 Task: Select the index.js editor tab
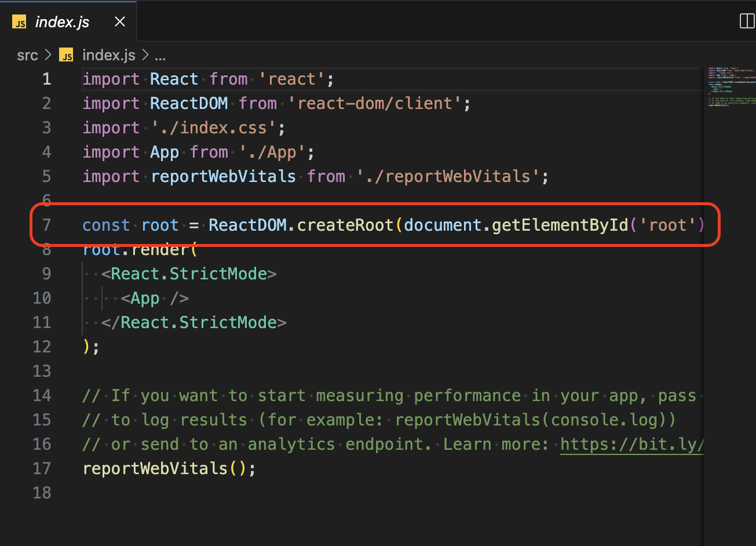pyautogui.click(x=68, y=22)
